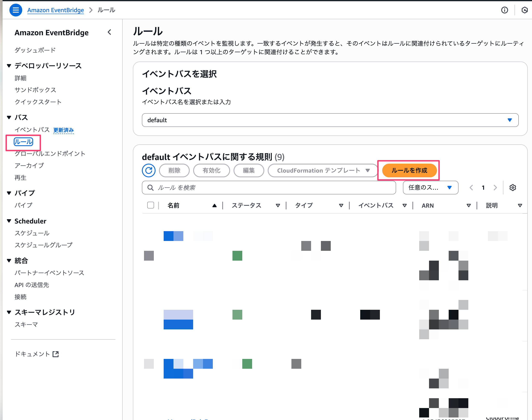532x420 pixels.
Task: Sort by ステータス column arrow
Action: 278,206
